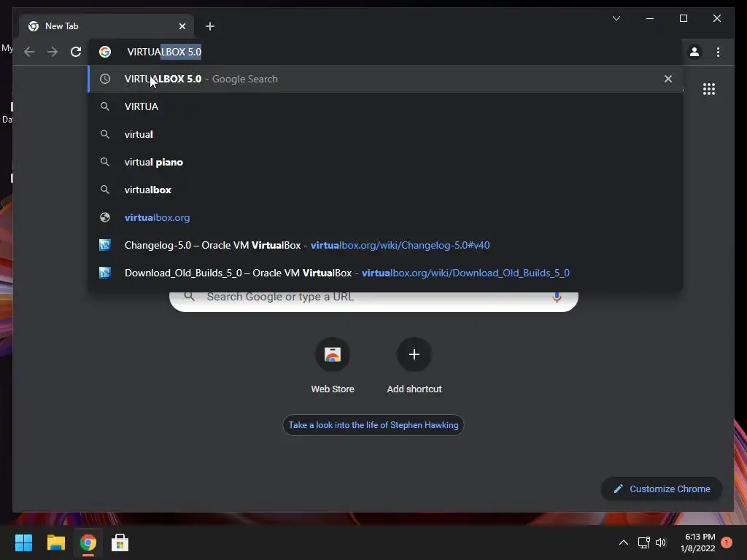Click the browser forward arrow
Image resolution: width=747 pixels, height=560 pixels.
[x=53, y=52]
